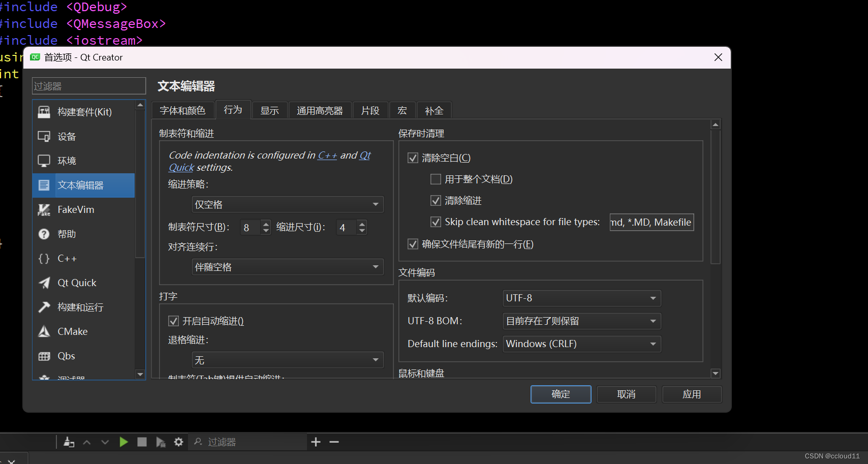Switch to 宏 tab

[402, 111]
